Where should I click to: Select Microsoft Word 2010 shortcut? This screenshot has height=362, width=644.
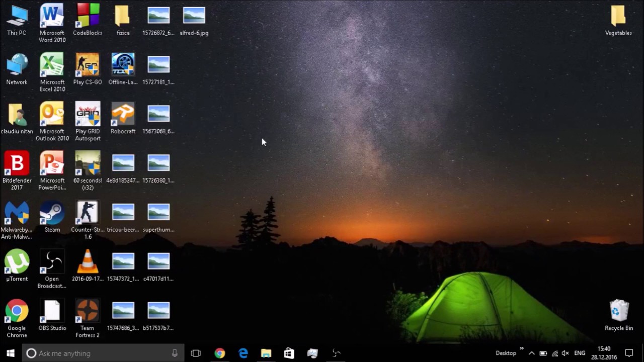point(52,23)
